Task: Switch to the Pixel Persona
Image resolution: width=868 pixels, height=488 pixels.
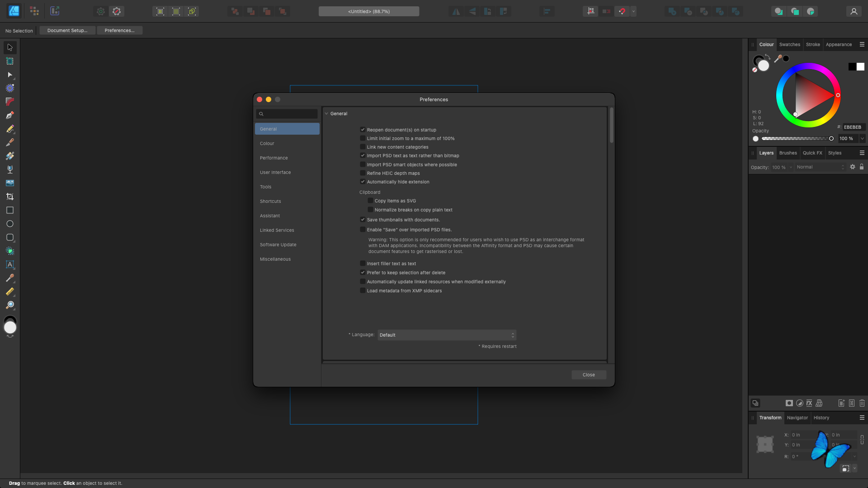Action: (x=34, y=11)
